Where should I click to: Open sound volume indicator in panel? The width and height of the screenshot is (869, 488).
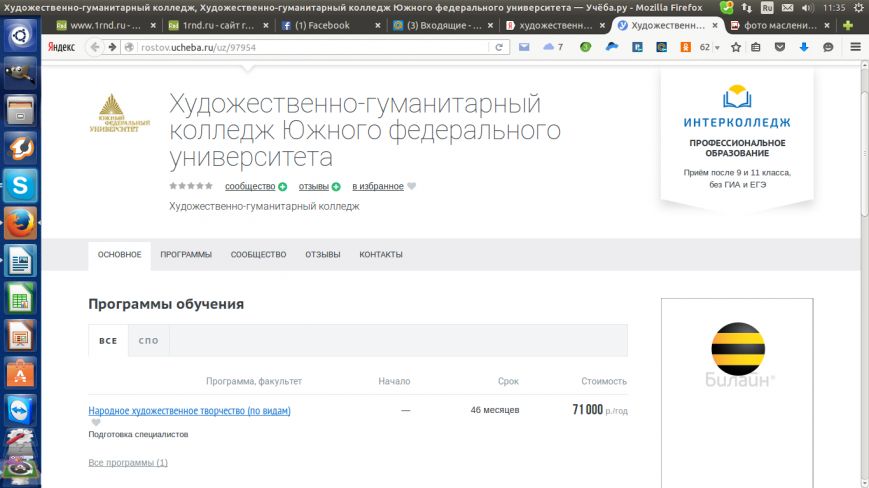click(807, 8)
